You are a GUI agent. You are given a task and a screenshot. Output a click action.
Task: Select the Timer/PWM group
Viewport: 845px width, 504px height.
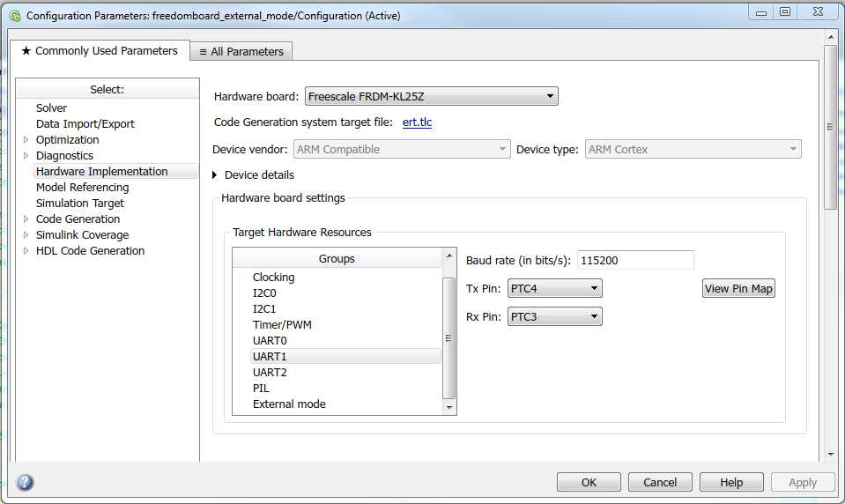pyautogui.click(x=282, y=324)
